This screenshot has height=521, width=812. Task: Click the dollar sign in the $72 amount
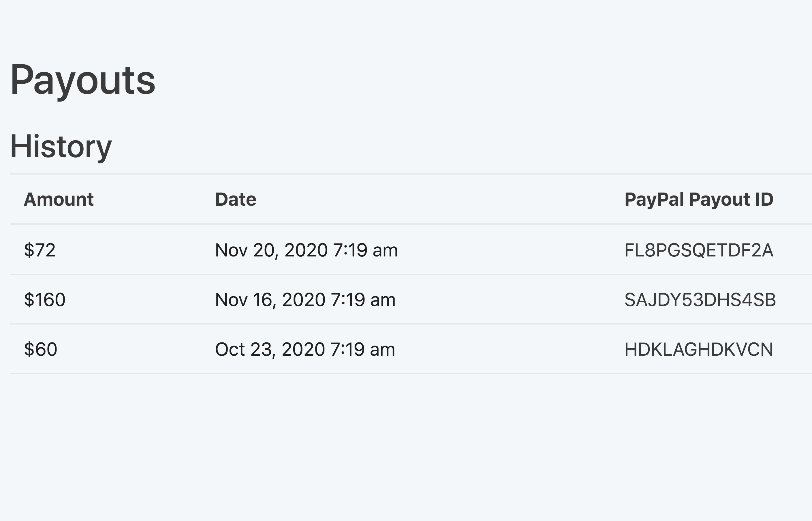(x=29, y=250)
